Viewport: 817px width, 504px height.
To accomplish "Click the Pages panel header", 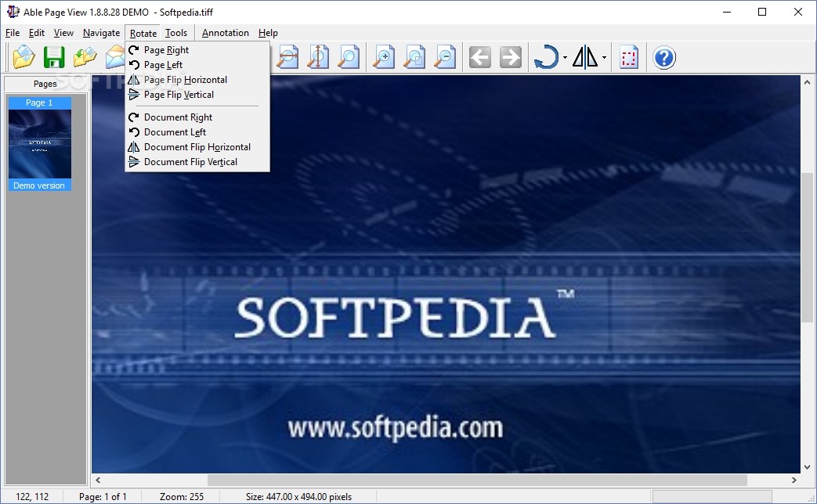I will tap(45, 84).
